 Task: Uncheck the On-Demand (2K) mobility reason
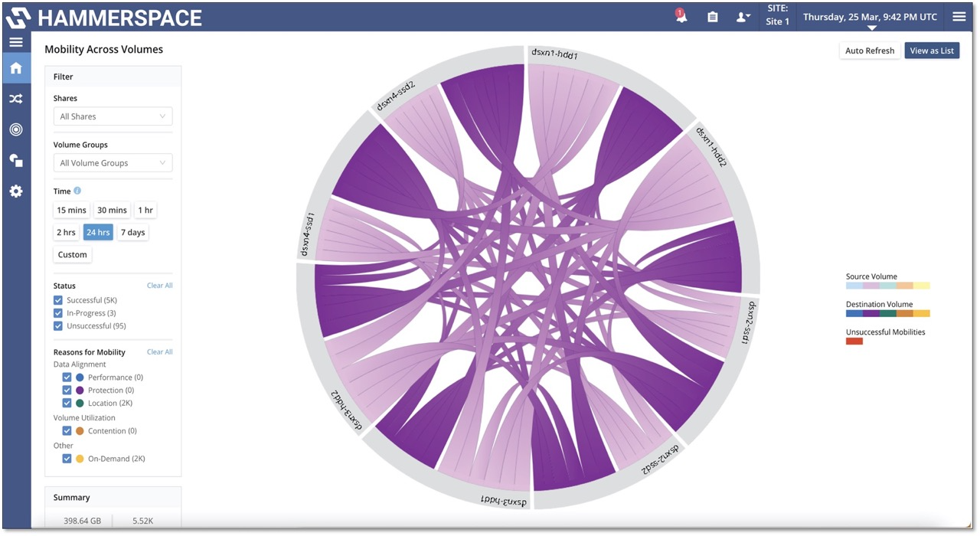[x=67, y=458]
